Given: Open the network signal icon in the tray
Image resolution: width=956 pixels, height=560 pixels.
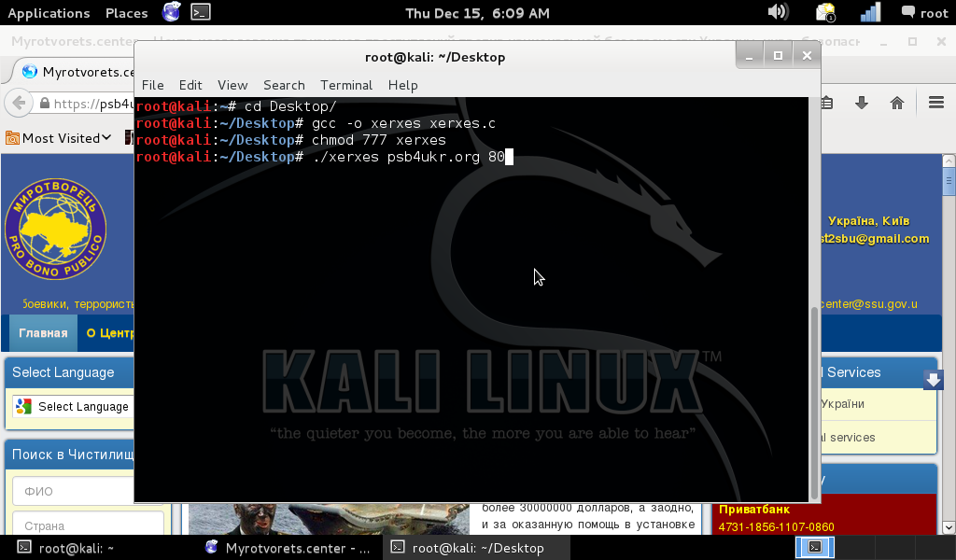Looking at the screenshot, I should [870, 12].
